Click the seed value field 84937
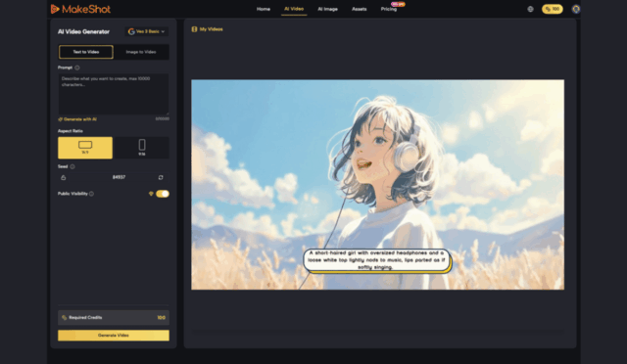 [119, 177]
